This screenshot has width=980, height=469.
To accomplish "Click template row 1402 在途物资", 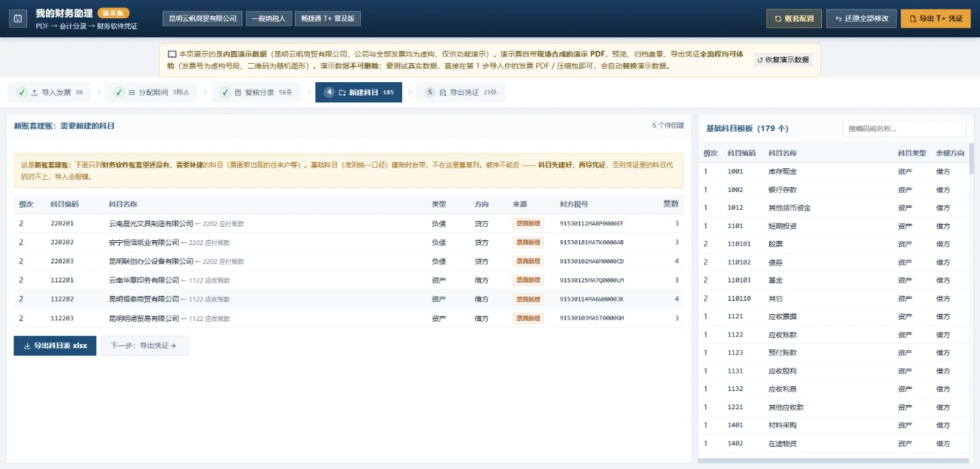I will tap(834, 443).
